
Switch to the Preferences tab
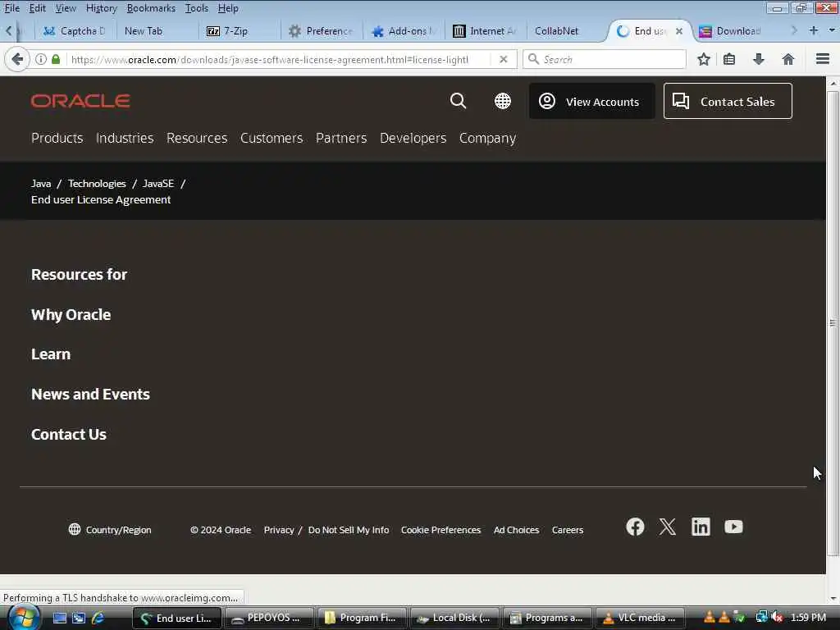click(321, 31)
